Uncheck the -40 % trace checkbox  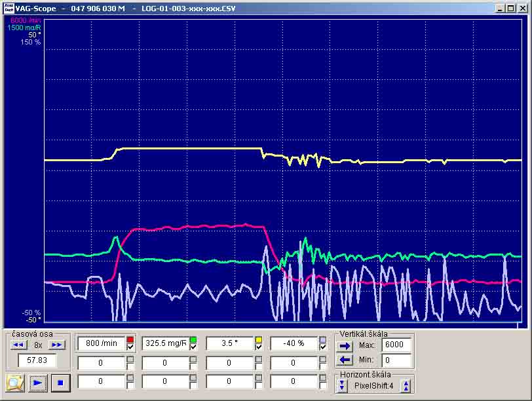323,347
